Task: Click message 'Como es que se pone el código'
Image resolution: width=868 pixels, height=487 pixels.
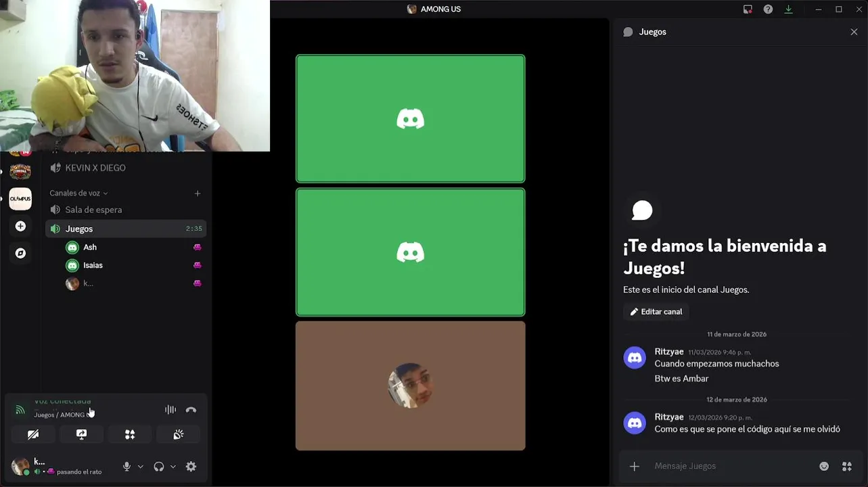Action: coord(747,429)
